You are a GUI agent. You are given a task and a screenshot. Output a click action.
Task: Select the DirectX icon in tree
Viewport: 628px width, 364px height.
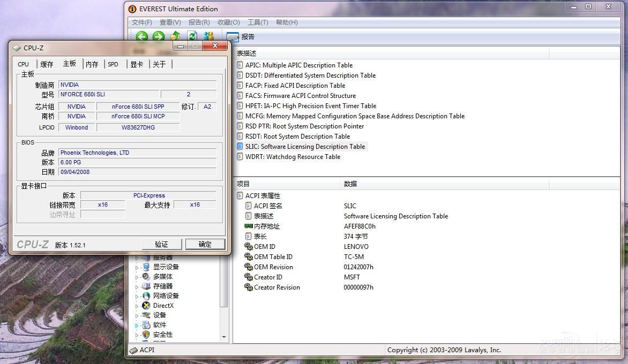tap(146, 306)
